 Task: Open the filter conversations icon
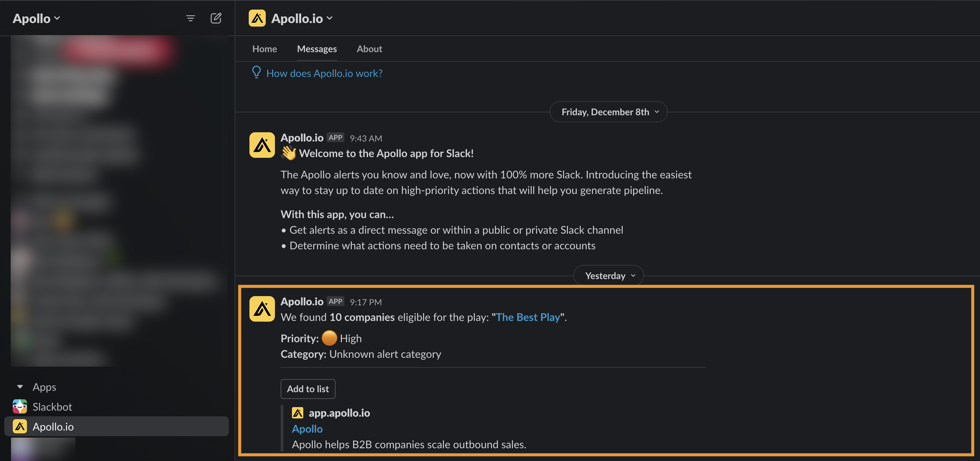(x=190, y=18)
